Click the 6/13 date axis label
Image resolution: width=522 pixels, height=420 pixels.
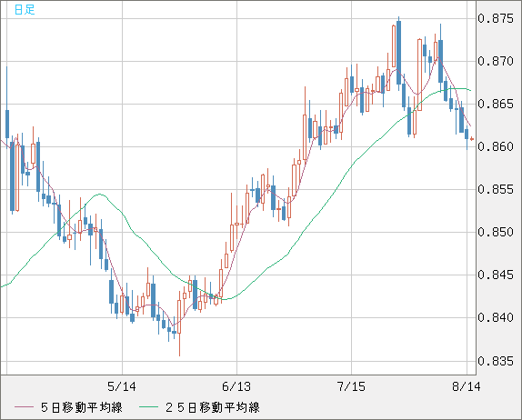point(236,386)
